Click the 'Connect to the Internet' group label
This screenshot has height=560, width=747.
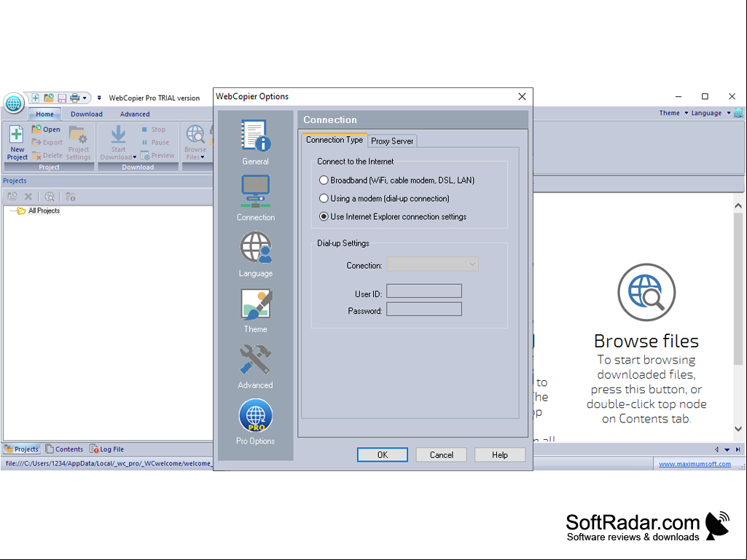[x=356, y=162]
